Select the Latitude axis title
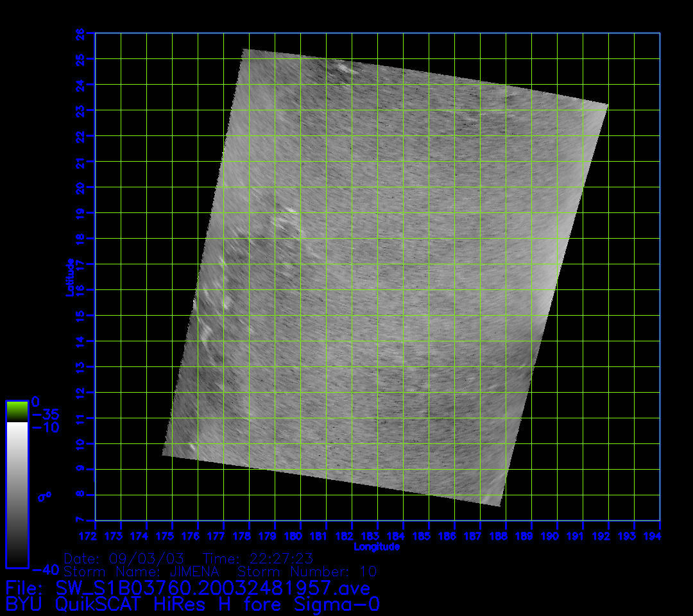This screenshot has height=616, width=693. [x=69, y=277]
